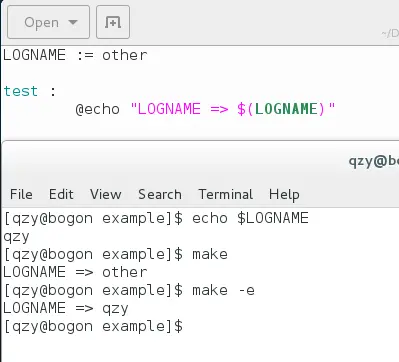Click the @echo command line in editor

tap(205, 109)
